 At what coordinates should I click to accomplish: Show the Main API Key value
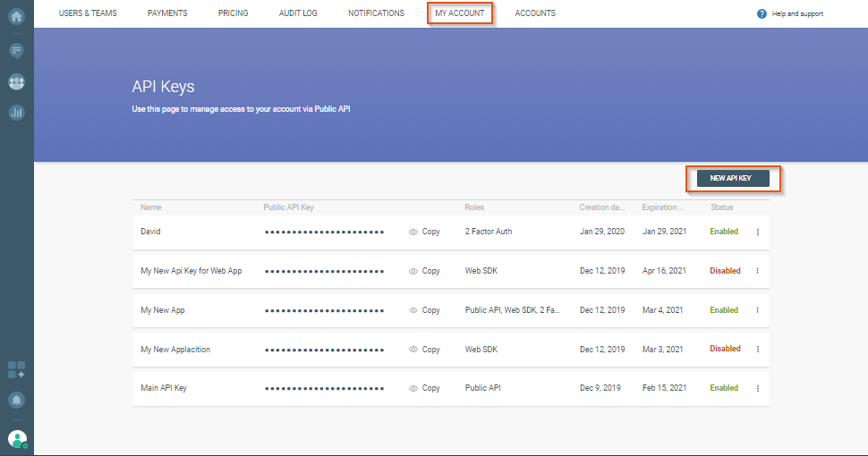(413, 388)
